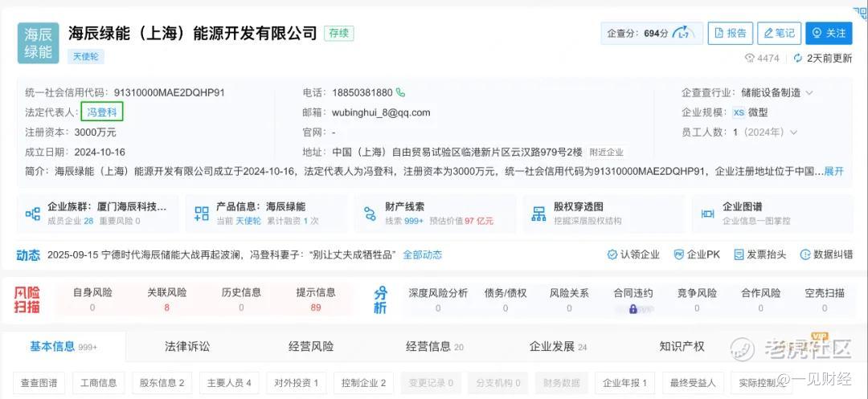This screenshot has height=399, width=868.
Task: Click the 对外投资 1 button
Action: pos(296,382)
